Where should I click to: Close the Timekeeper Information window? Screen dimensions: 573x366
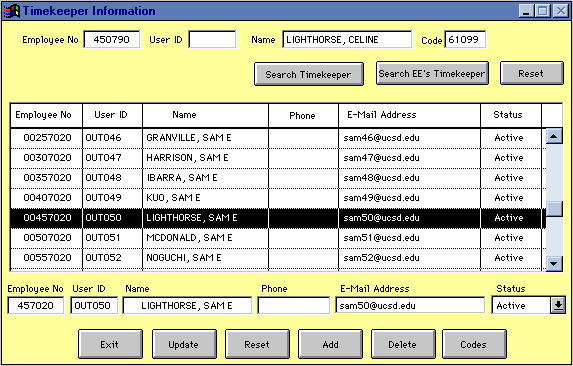561,11
